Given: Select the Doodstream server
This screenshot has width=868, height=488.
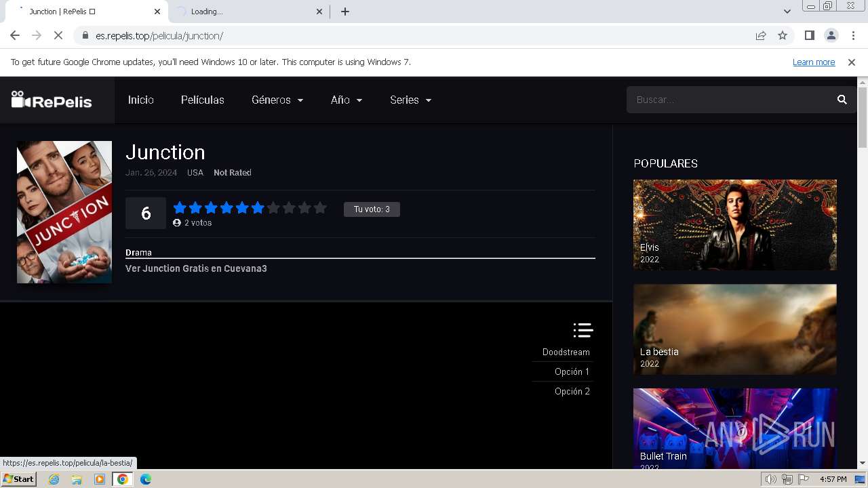Looking at the screenshot, I should (566, 352).
